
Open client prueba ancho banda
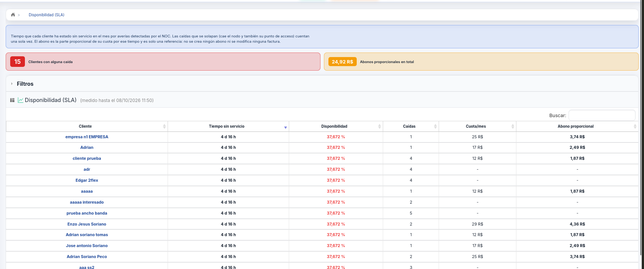click(87, 213)
